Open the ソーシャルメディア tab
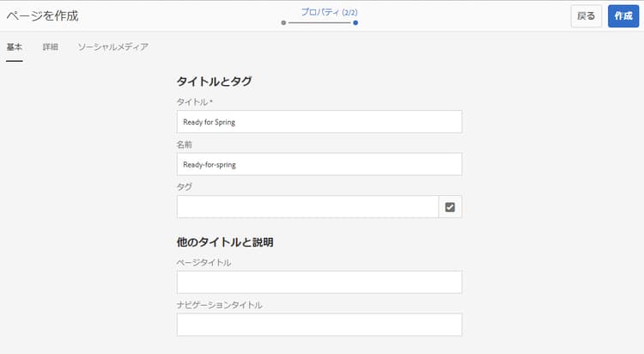Viewport: 644px width, 354px height. pyautogui.click(x=113, y=47)
